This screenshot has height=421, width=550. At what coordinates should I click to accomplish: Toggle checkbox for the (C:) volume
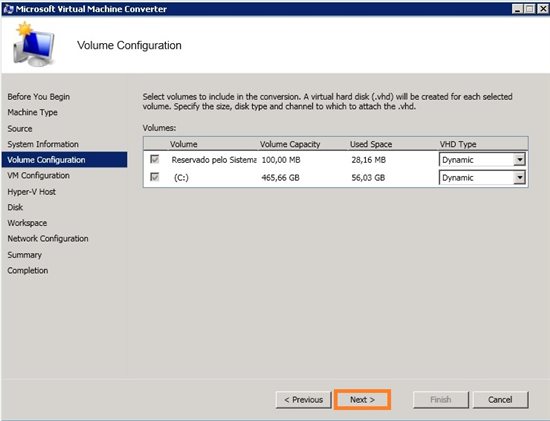point(154,177)
